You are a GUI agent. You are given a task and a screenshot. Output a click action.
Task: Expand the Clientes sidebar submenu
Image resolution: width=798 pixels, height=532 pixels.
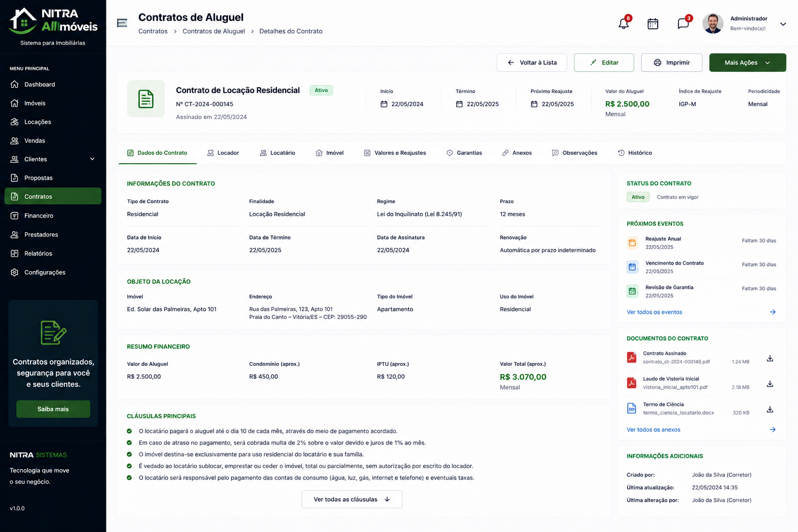coord(92,159)
